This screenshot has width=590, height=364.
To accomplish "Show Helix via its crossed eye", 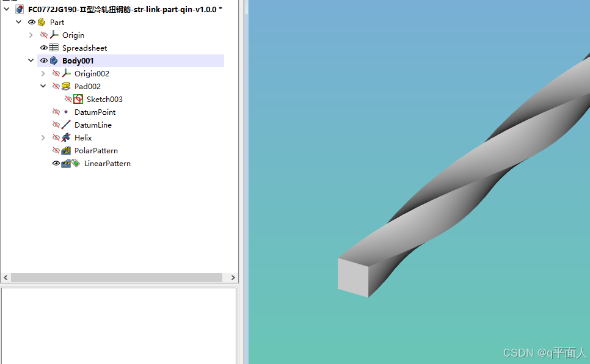I will tap(56, 137).
